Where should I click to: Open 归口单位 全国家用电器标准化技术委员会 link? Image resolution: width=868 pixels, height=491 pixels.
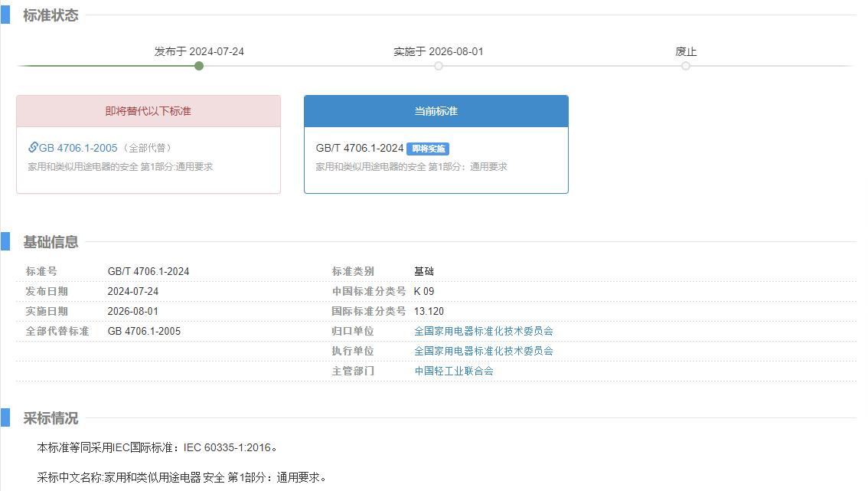click(484, 331)
